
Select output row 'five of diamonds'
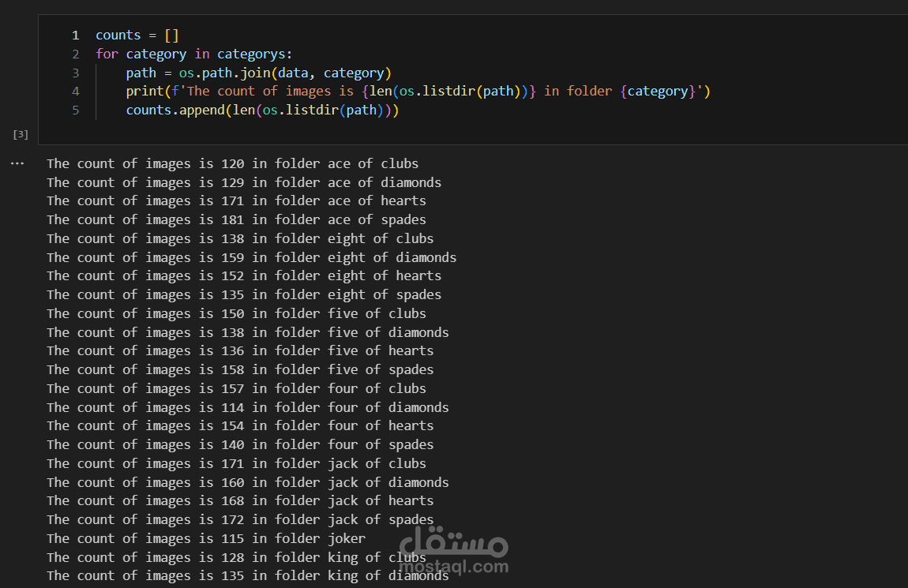click(248, 332)
